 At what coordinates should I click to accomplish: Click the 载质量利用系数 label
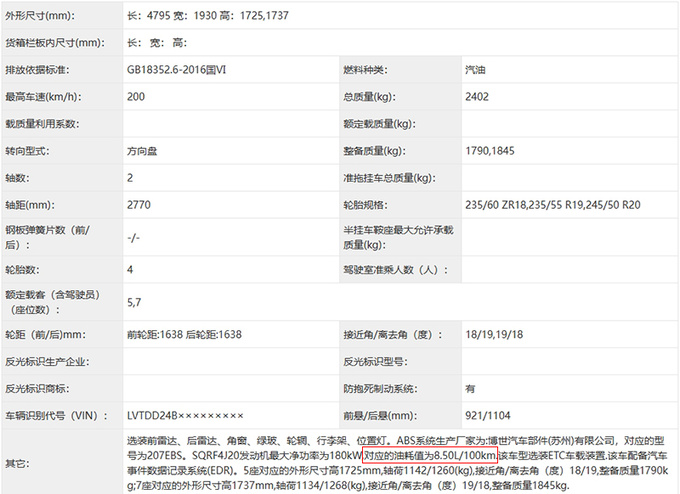42,124
